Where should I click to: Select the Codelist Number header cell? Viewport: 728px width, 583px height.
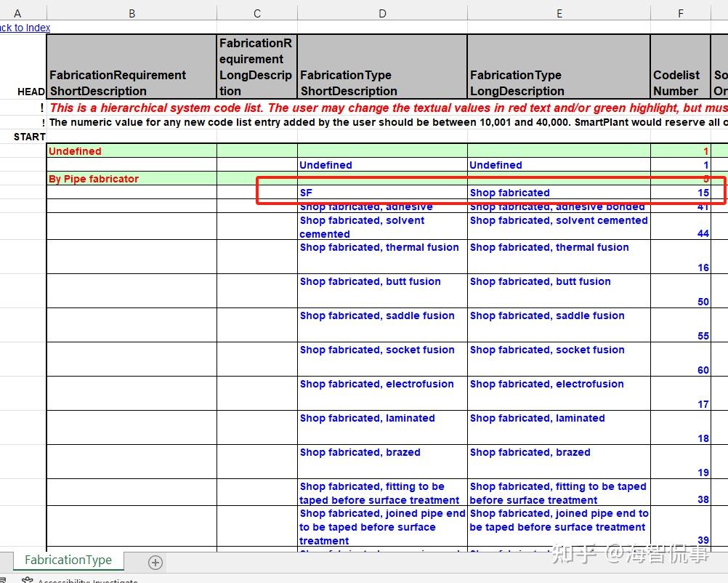click(680, 83)
